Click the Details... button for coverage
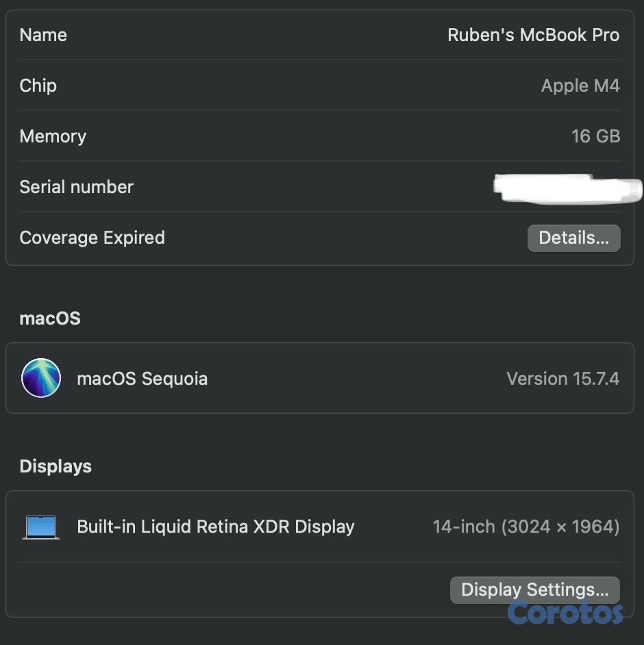The image size is (644, 645). (x=573, y=238)
